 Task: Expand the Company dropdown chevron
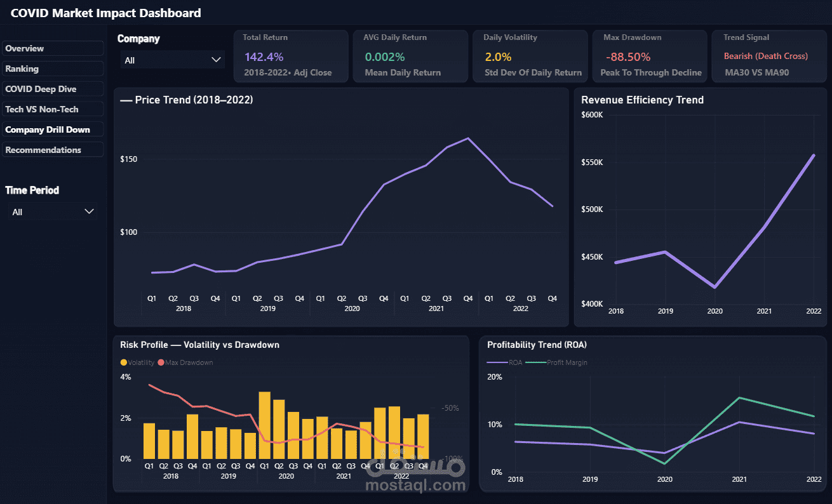click(216, 60)
